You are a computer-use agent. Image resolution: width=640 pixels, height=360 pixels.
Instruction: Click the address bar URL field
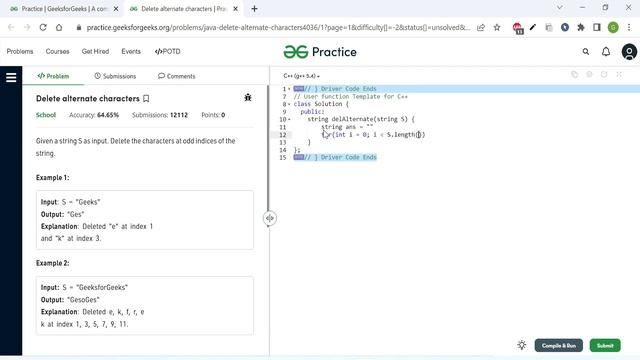tap(278, 27)
